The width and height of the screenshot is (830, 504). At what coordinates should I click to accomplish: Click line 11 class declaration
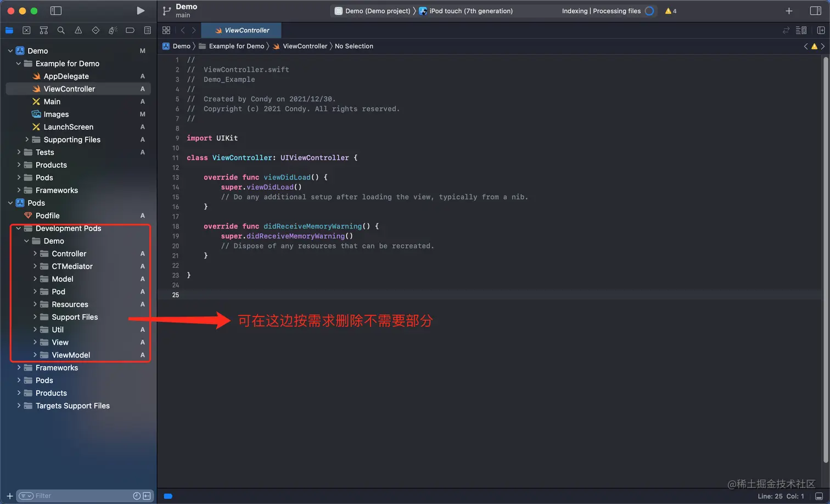272,158
